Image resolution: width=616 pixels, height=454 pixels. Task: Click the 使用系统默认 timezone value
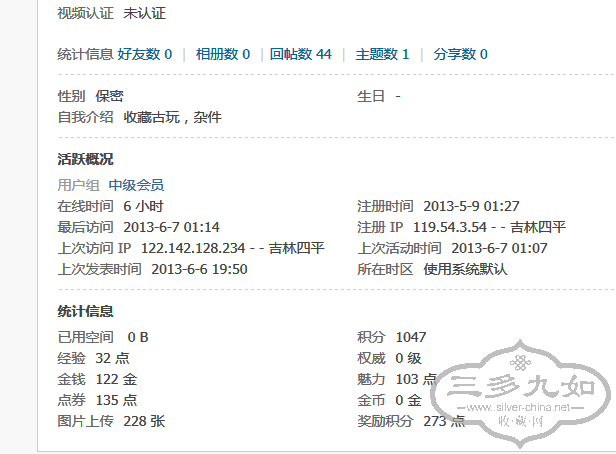click(x=465, y=269)
